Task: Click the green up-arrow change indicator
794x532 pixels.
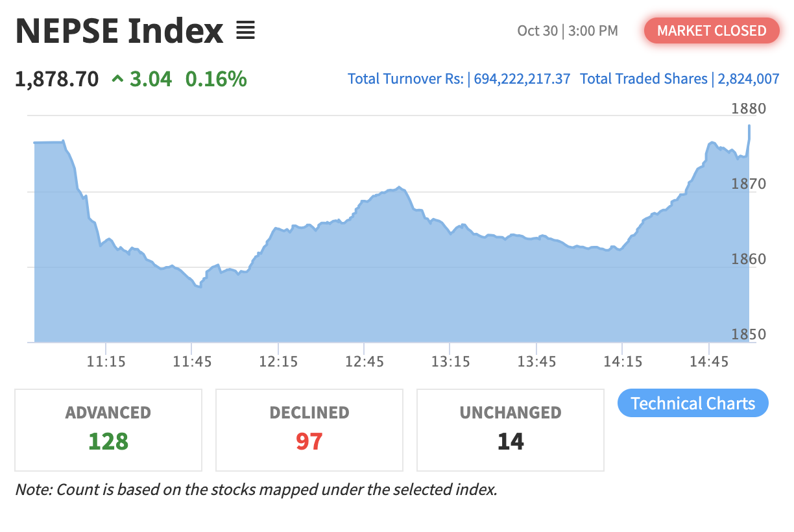Action: pyautogui.click(x=117, y=80)
